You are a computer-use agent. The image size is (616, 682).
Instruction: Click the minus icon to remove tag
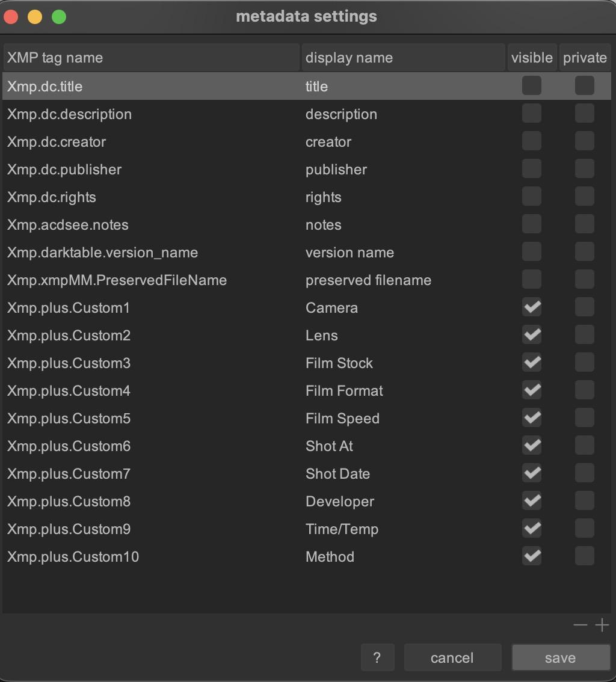[580, 625]
